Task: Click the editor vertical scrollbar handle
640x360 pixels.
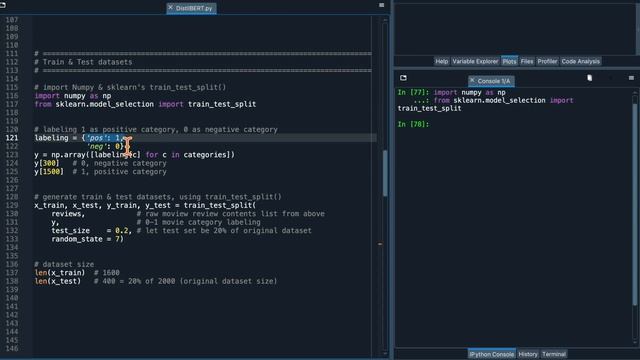Action: tap(385, 173)
